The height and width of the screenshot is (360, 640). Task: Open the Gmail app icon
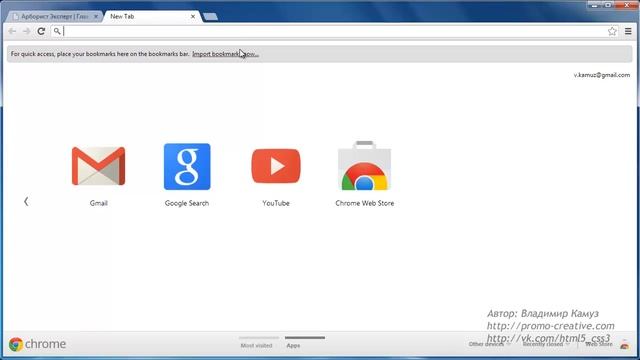[x=98, y=166]
